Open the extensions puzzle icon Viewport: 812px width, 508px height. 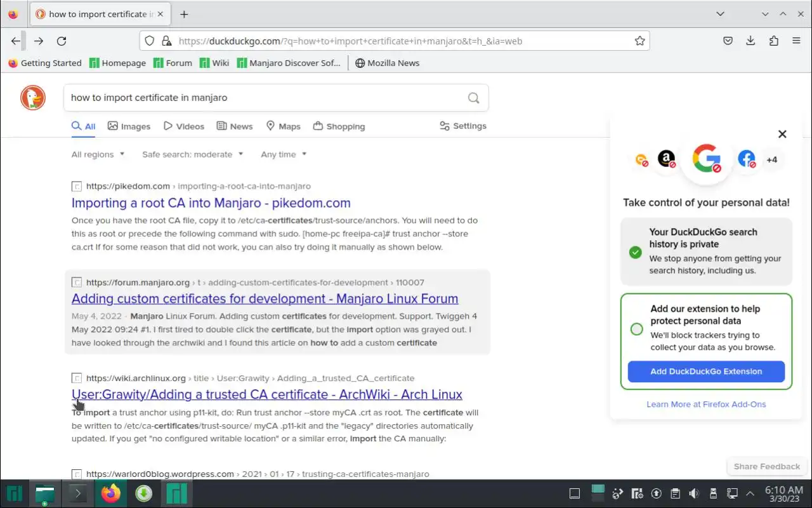coord(773,41)
